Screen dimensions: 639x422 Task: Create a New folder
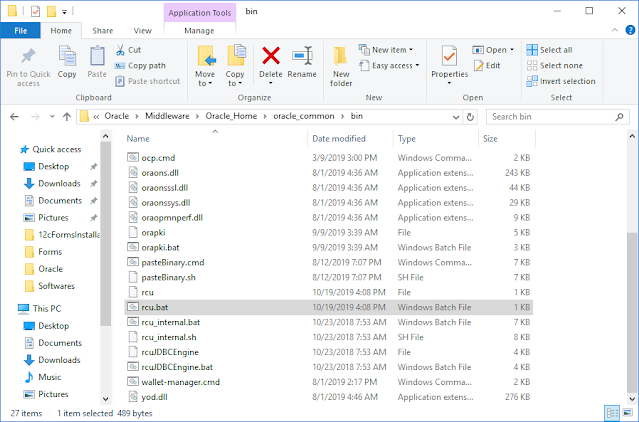(341, 66)
